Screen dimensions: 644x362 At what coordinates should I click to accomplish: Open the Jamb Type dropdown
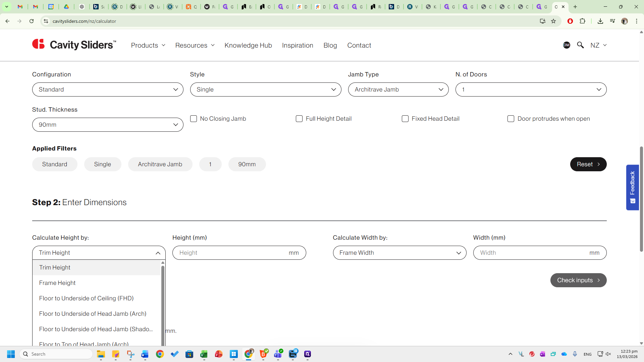(x=398, y=89)
